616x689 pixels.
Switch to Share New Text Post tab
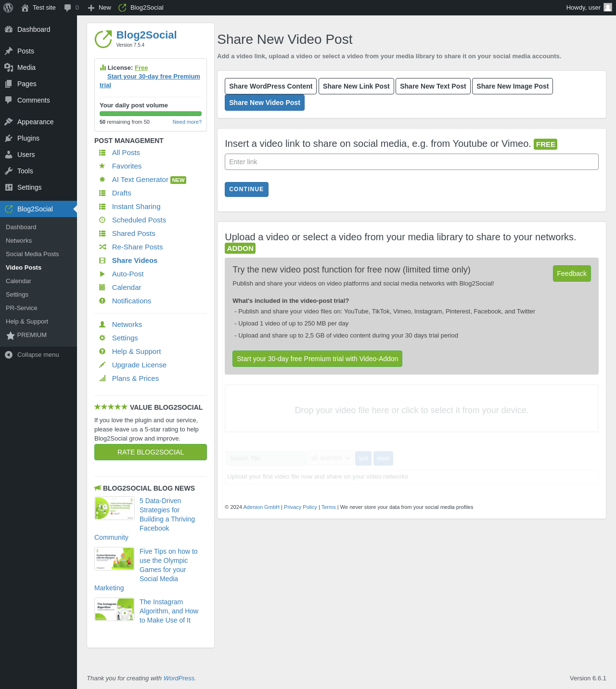pyautogui.click(x=433, y=86)
